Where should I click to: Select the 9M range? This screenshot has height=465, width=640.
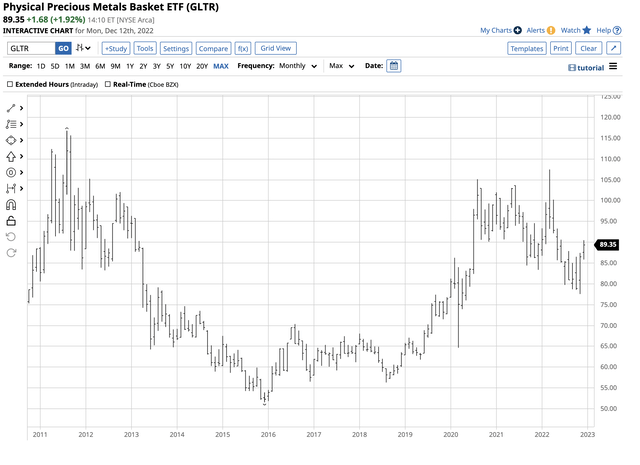tap(115, 66)
